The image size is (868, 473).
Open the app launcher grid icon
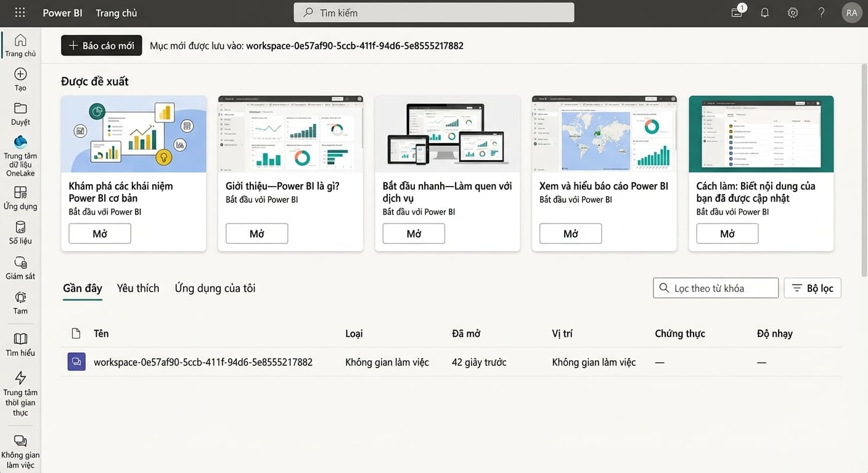tap(20, 12)
